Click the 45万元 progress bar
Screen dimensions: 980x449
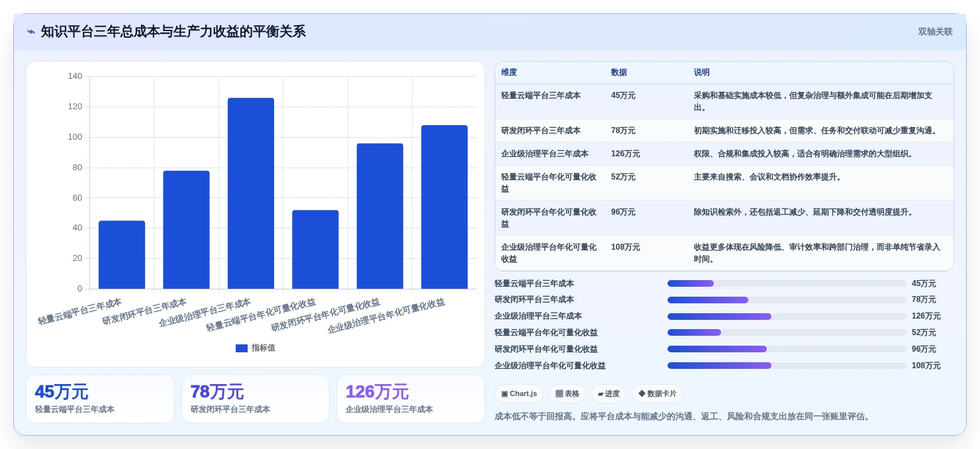tap(787, 283)
